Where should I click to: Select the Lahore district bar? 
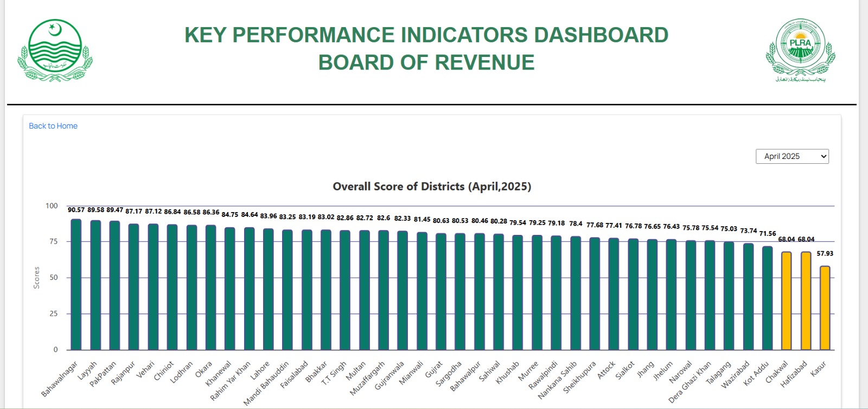[268, 289]
